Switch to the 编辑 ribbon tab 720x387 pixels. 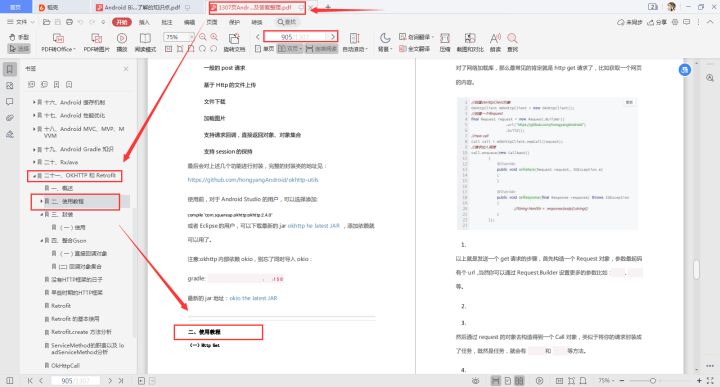[x=189, y=22]
